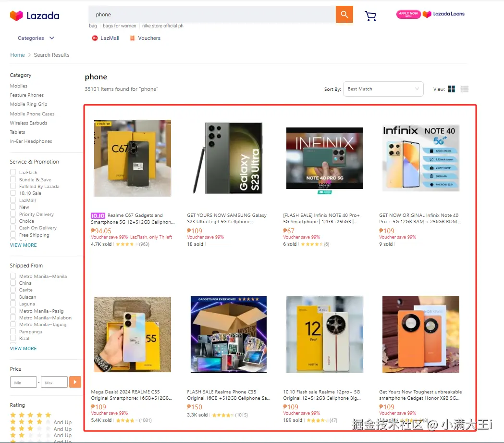
Task: Select the In-Ear Headphones category
Action: (x=31, y=141)
